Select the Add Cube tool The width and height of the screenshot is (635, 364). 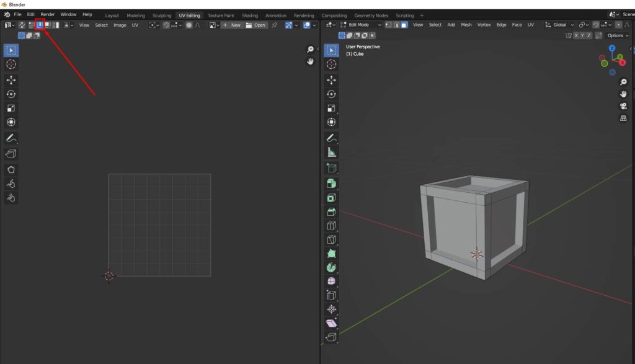coord(331,168)
